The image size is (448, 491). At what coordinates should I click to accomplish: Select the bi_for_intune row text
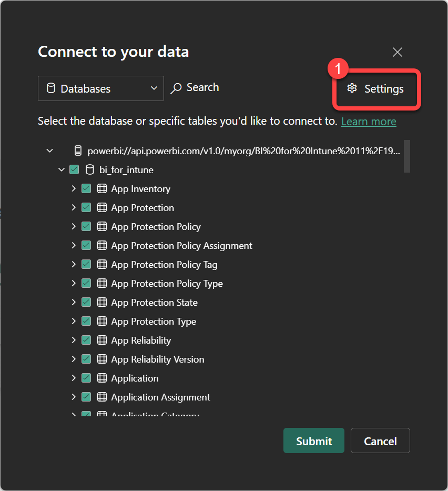pyautogui.click(x=126, y=170)
